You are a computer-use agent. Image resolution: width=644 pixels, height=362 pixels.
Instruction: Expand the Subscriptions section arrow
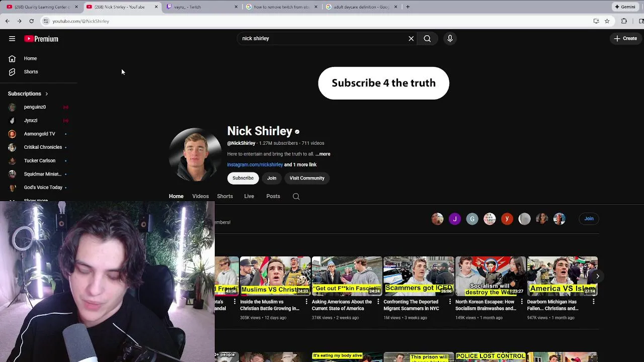tap(46, 94)
